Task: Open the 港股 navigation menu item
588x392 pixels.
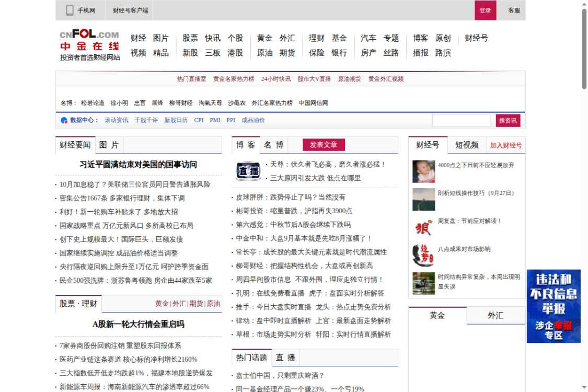Action: pyautogui.click(x=235, y=53)
